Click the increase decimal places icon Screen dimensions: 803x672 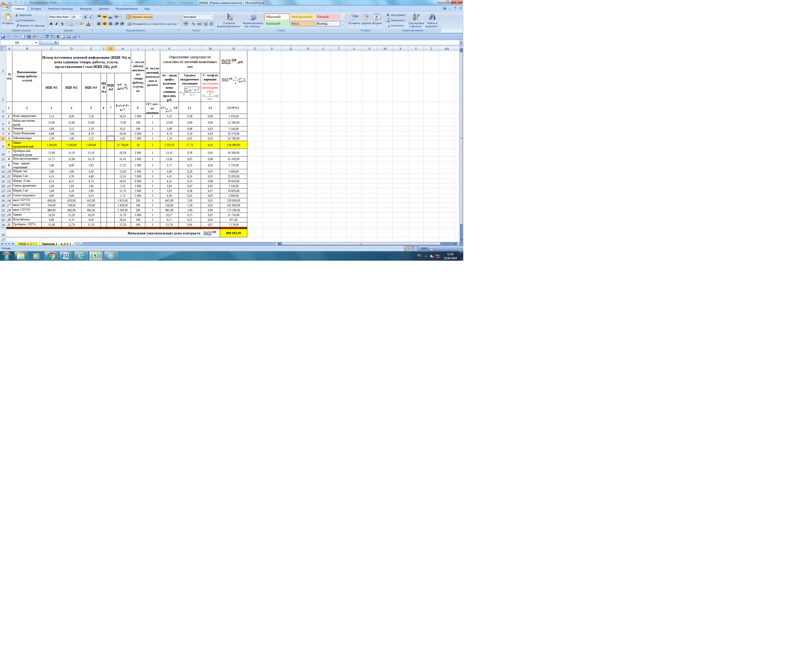point(205,24)
